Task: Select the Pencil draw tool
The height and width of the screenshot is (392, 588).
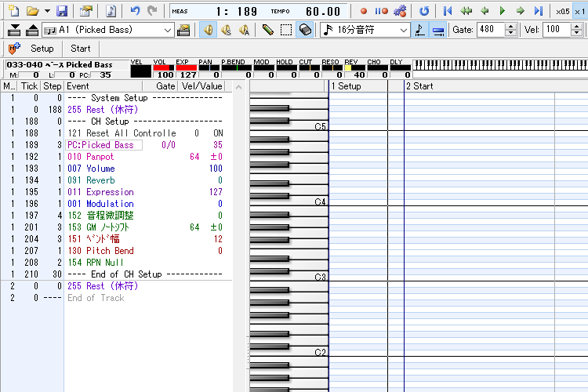Action: (267, 30)
